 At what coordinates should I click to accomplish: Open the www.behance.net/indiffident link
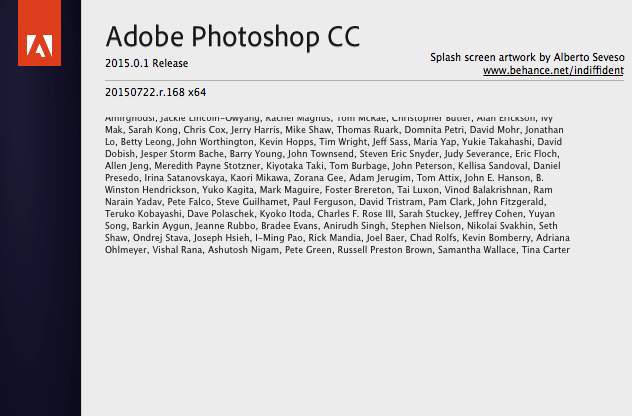click(x=553, y=71)
